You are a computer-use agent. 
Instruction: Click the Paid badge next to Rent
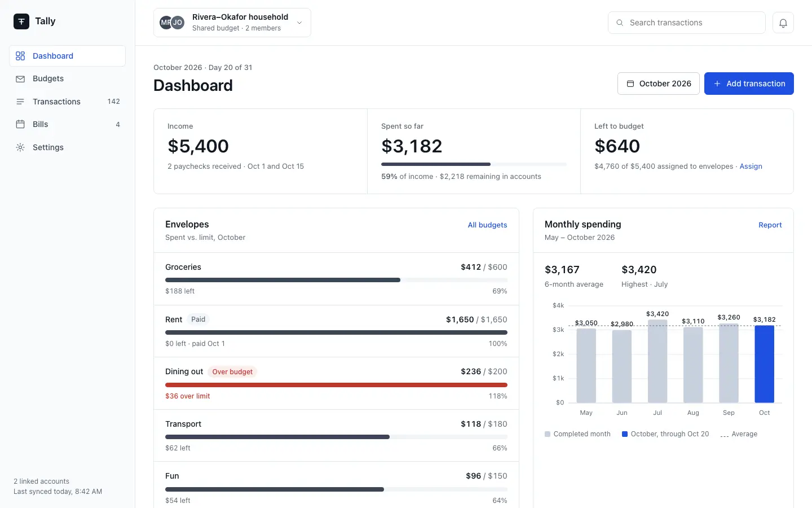[x=198, y=319]
